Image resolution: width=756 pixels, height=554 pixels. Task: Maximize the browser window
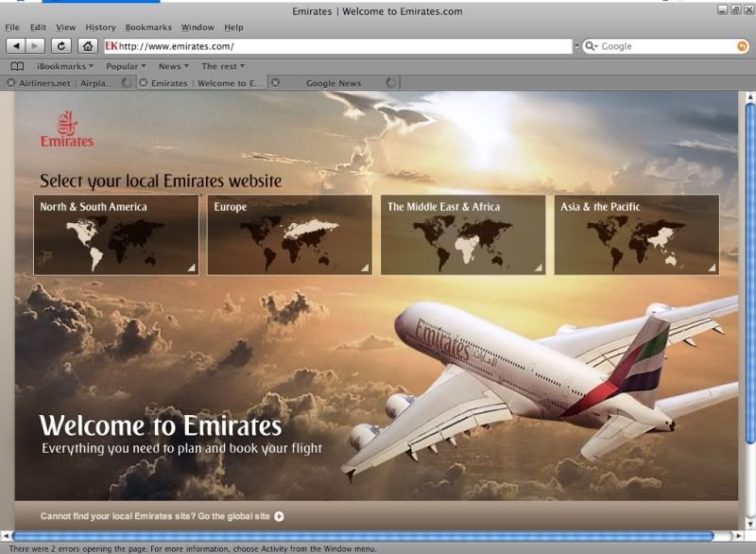tap(735, 9)
